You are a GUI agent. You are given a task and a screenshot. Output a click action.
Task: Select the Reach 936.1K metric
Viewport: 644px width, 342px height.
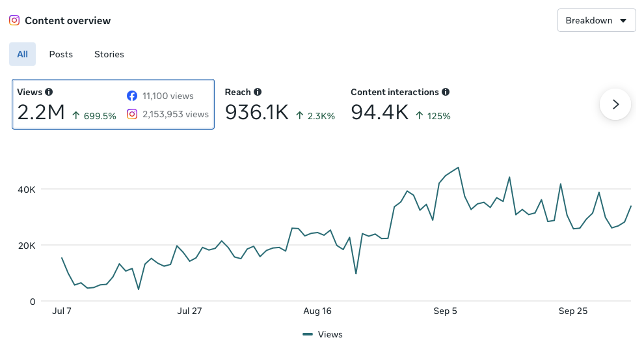[x=280, y=104]
